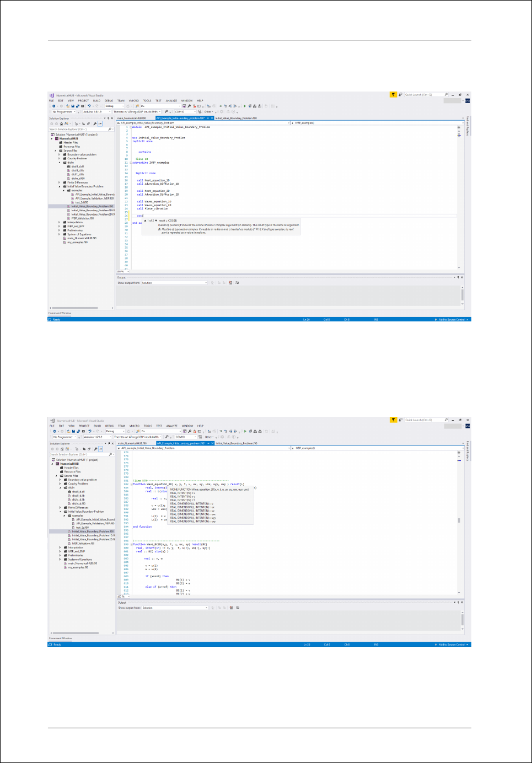Click Add to Source Control in lower status bar
Image resolution: width=532 pixels, height=763 pixels.
[x=452, y=644]
